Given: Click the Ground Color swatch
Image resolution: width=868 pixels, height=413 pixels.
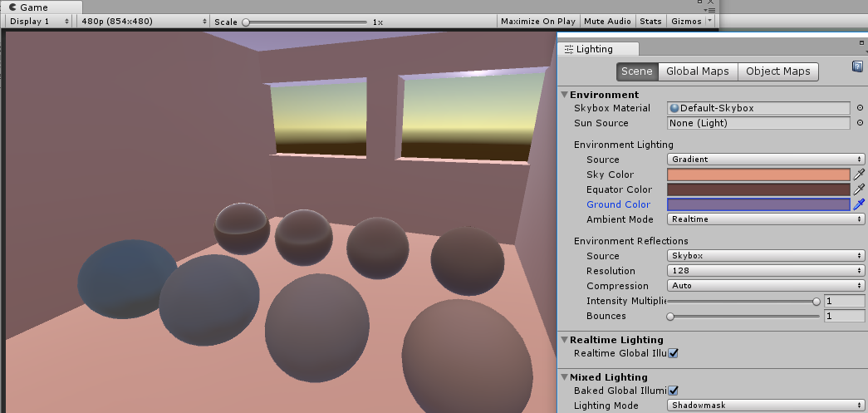Looking at the screenshot, I should click(758, 204).
